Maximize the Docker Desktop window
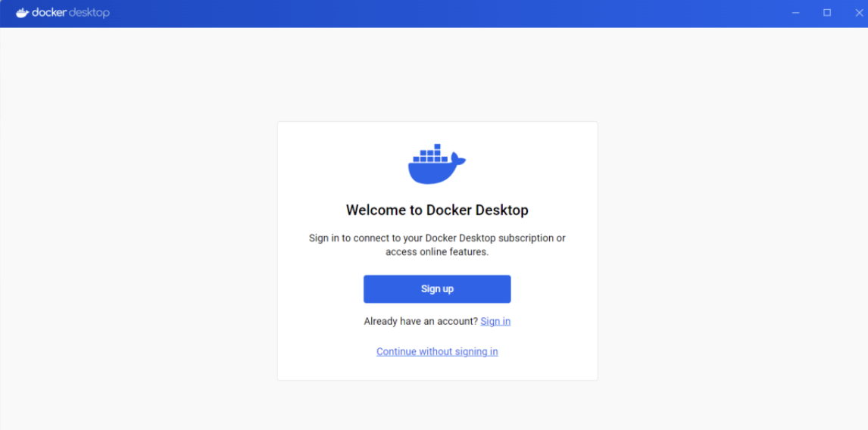This screenshot has width=868, height=430. tap(827, 14)
